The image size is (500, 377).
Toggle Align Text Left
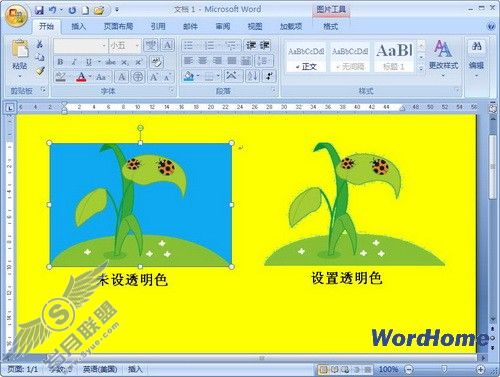(189, 61)
